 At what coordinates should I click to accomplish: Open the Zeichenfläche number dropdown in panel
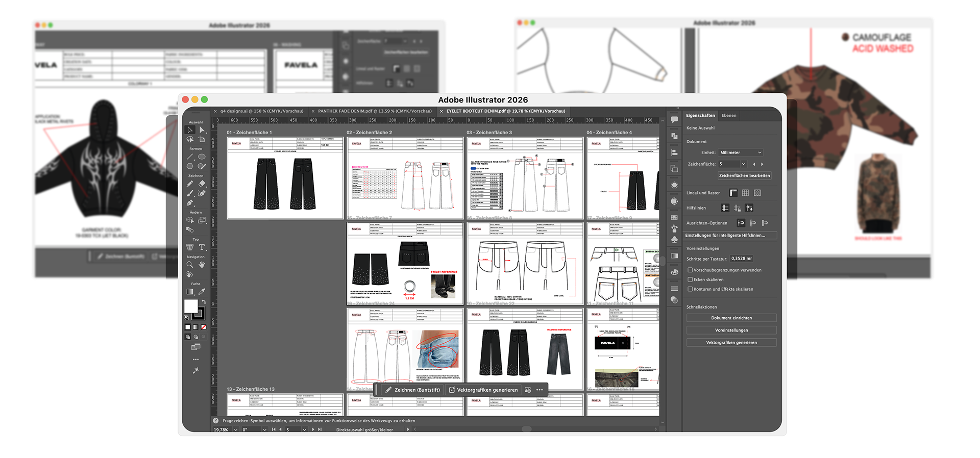(743, 164)
